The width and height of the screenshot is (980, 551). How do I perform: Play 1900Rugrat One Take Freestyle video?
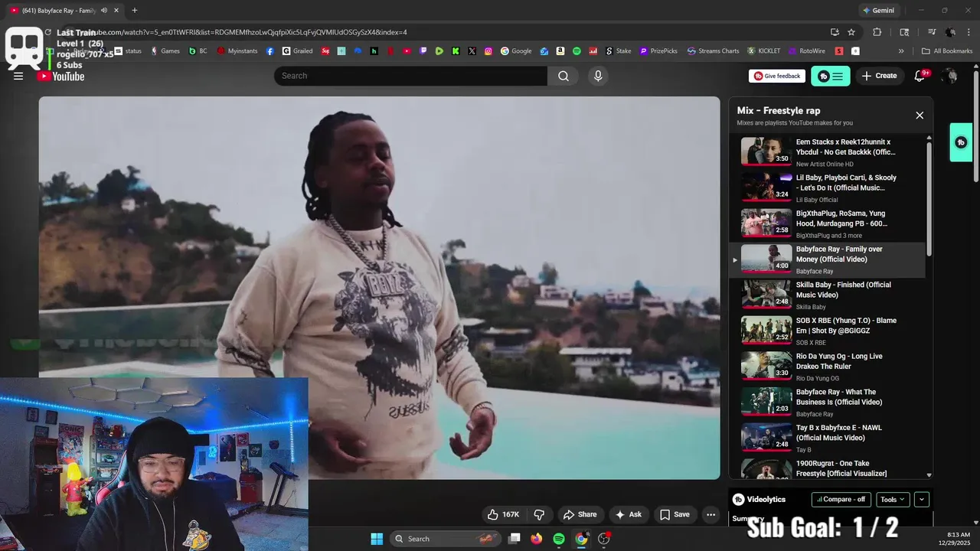(x=828, y=468)
